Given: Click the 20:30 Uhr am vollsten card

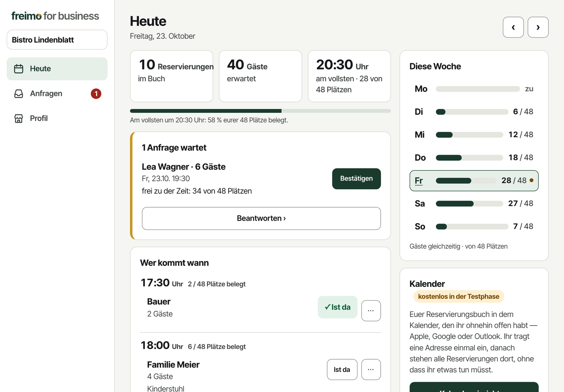Looking at the screenshot, I should pyautogui.click(x=349, y=76).
